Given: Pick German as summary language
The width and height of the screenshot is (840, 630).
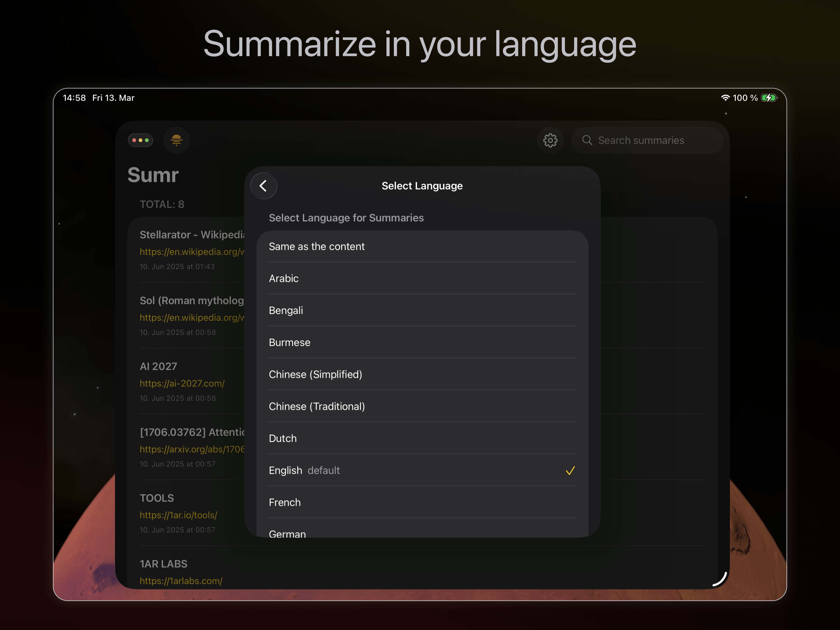Looking at the screenshot, I should pyautogui.click(x=287, y=534).
